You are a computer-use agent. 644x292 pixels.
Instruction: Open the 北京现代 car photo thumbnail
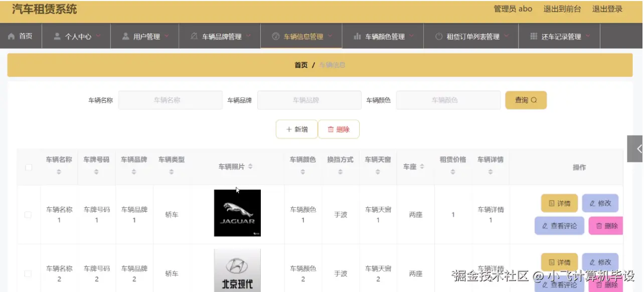click(237, 270)
